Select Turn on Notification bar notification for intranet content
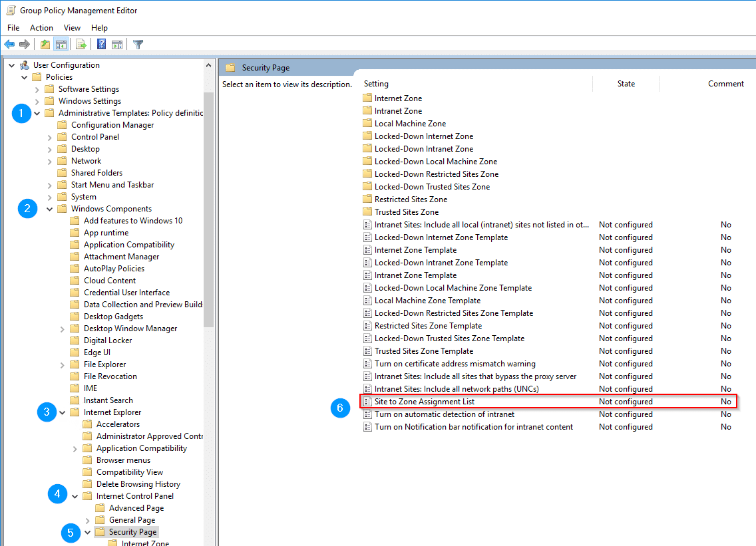 474,427
